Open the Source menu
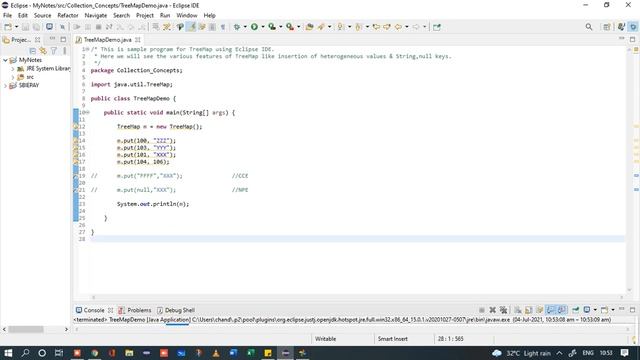 (42, 16)
